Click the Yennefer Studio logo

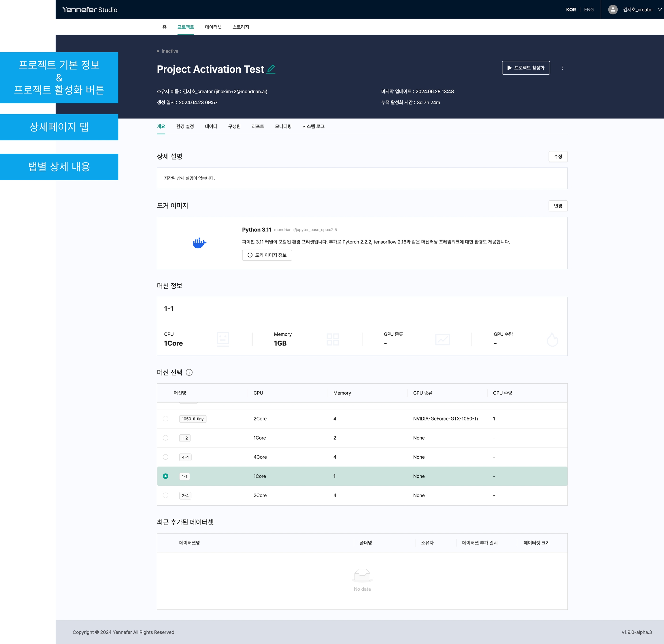(x=90, y=10)
